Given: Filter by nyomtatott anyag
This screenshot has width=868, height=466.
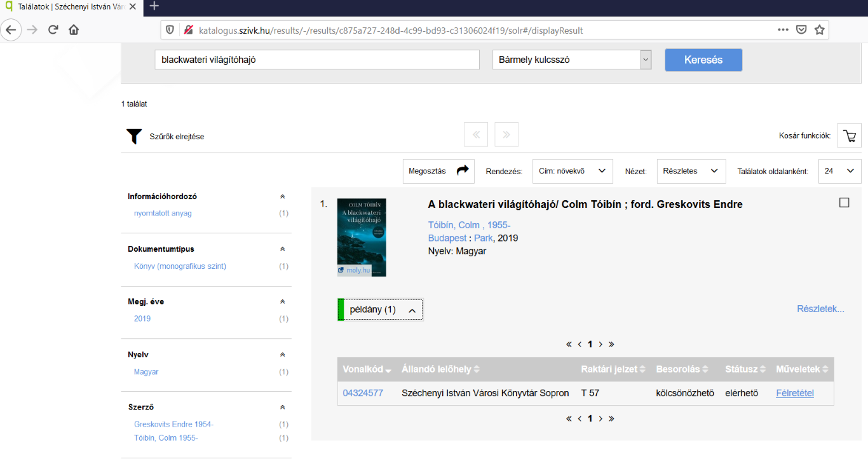Looking at the screenshot, I should point(163,213).
